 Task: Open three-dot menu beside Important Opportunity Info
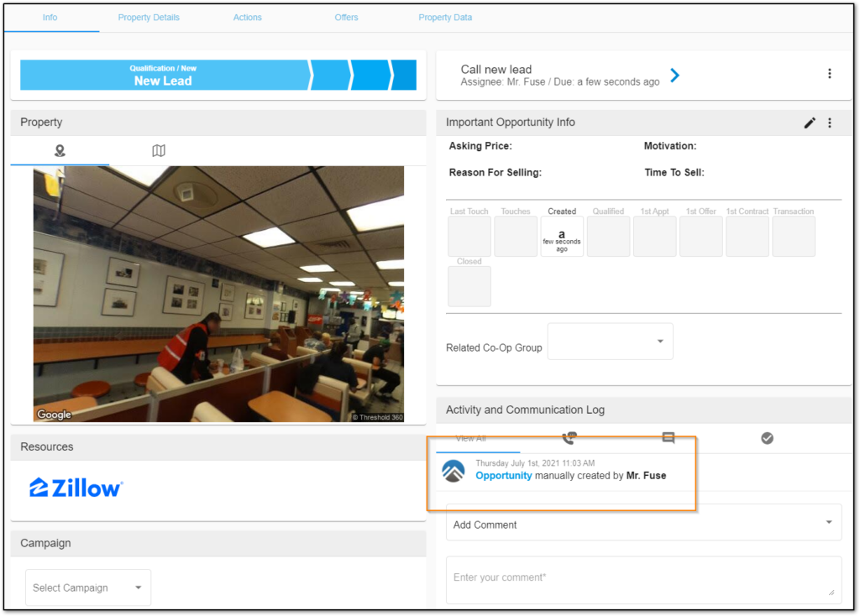pyautogui.click(x=830, y=123)
